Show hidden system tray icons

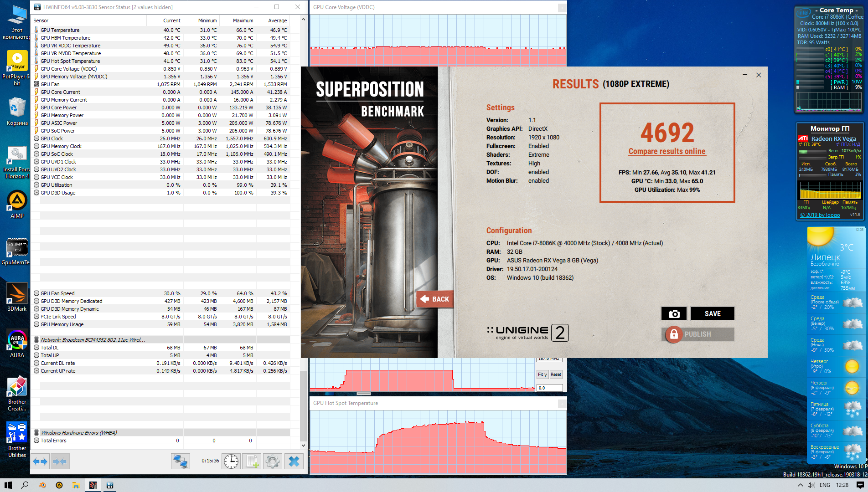tap(800, 485)
